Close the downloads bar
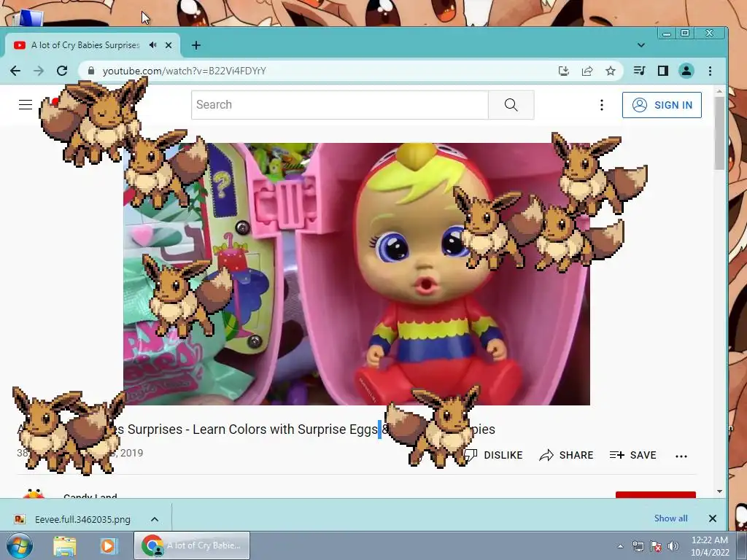 click(x=712, y=518)
